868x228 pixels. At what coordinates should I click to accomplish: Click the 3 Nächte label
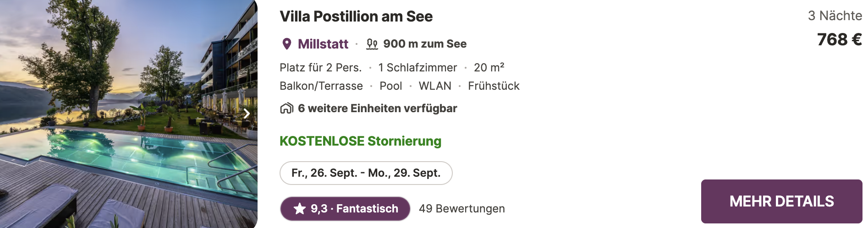point(835,16)
